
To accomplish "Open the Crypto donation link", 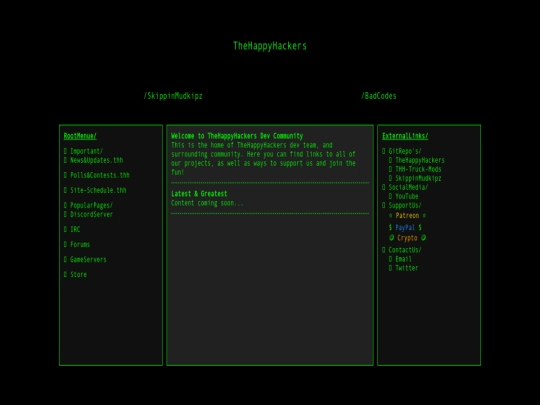I will click(x=407, y=238).
